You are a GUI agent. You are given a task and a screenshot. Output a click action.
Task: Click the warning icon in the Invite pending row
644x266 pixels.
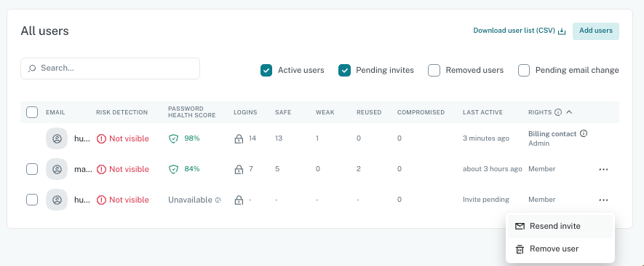[x=101, y=200]
